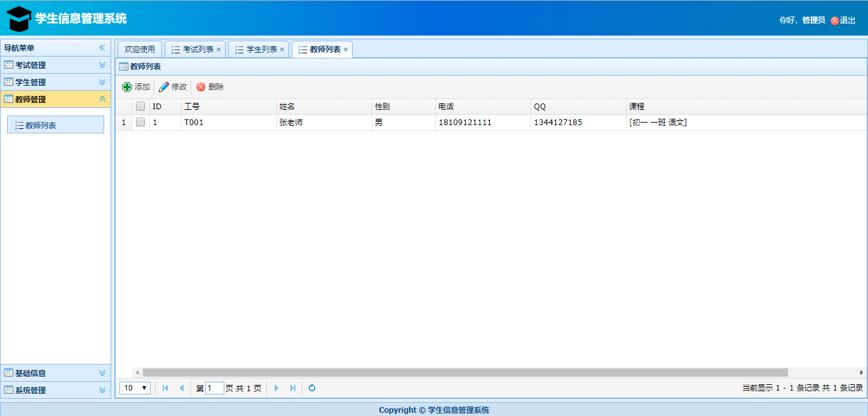Click the 学生信息管理系统 header title
868x416 pixels.
81,18
